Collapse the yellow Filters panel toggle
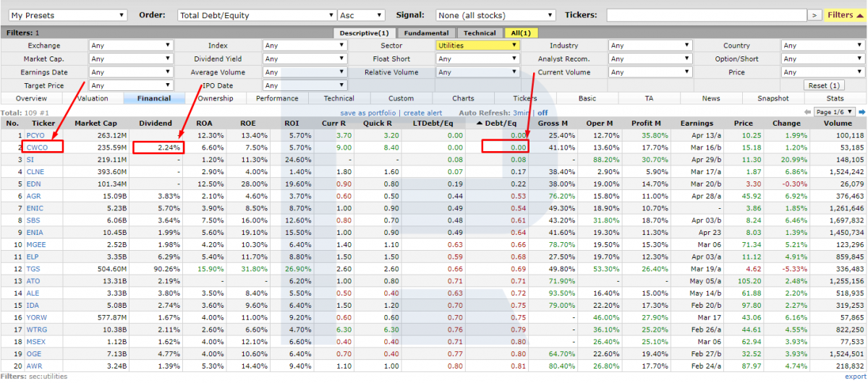The width and height of the screenshot is (868, 383). point(845,15)
